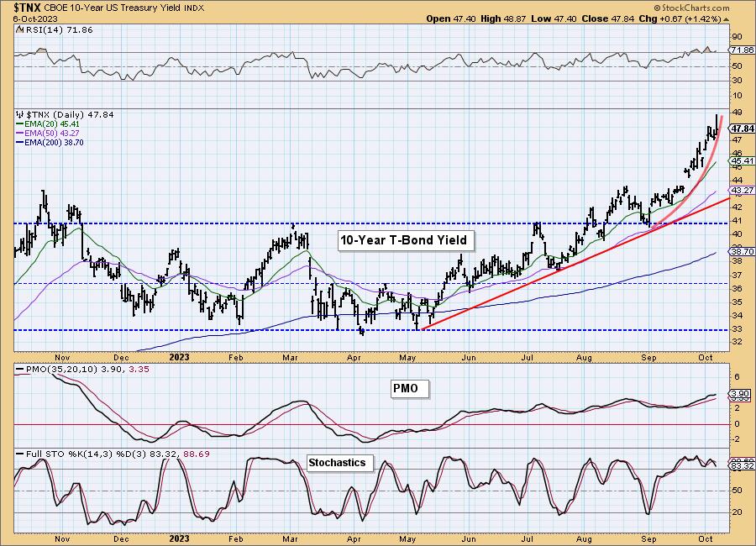
Task: Click the blue EMA(200) legend swatch
Action: pos(20,142)
